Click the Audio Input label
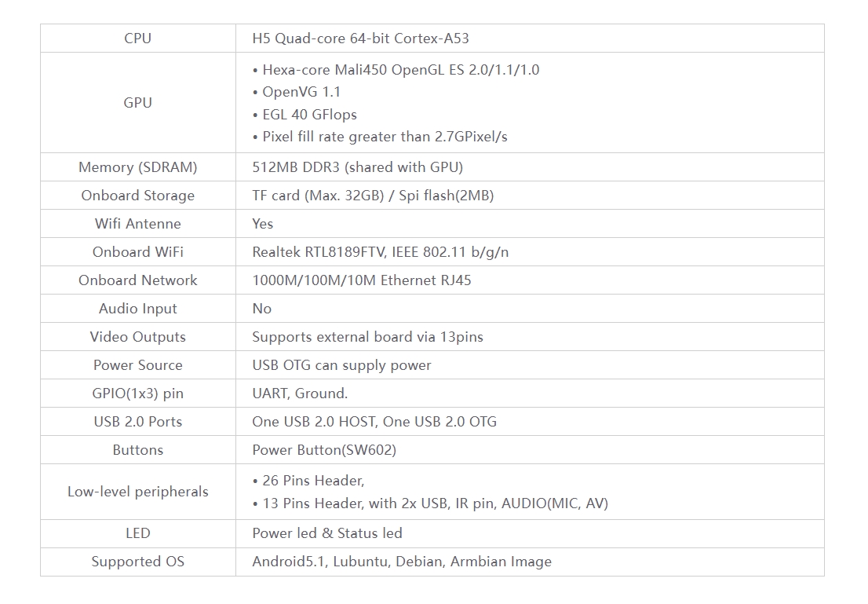The height and width of the screenshot is (604, 868). point(137,308)
